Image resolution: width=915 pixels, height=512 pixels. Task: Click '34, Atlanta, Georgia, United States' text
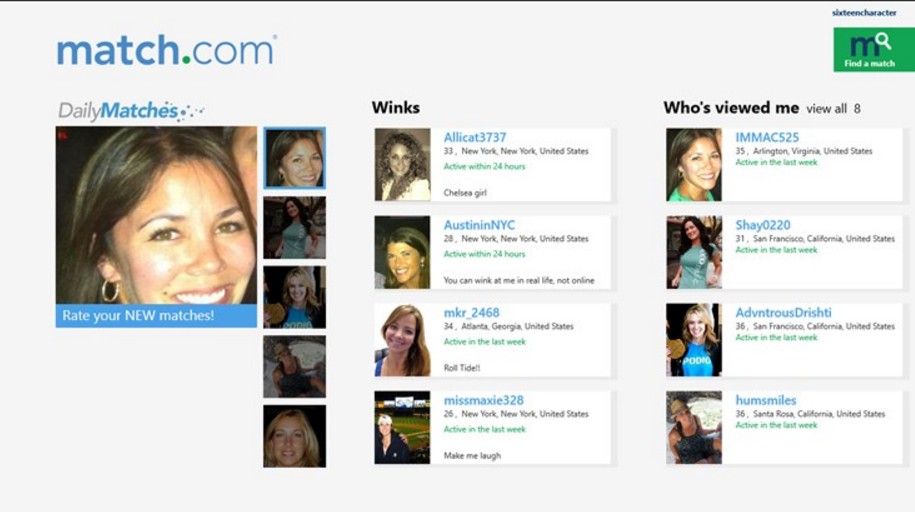[508, 326]
